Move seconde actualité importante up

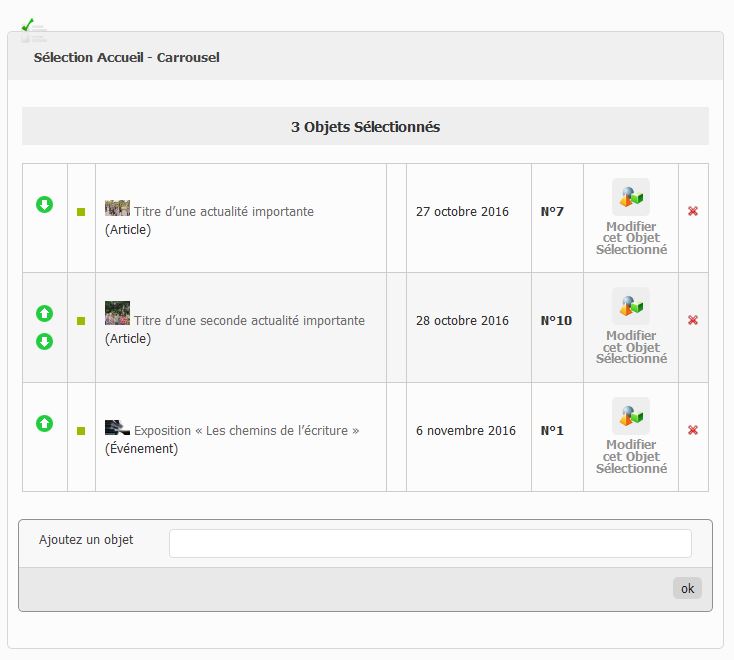point(44,313)
